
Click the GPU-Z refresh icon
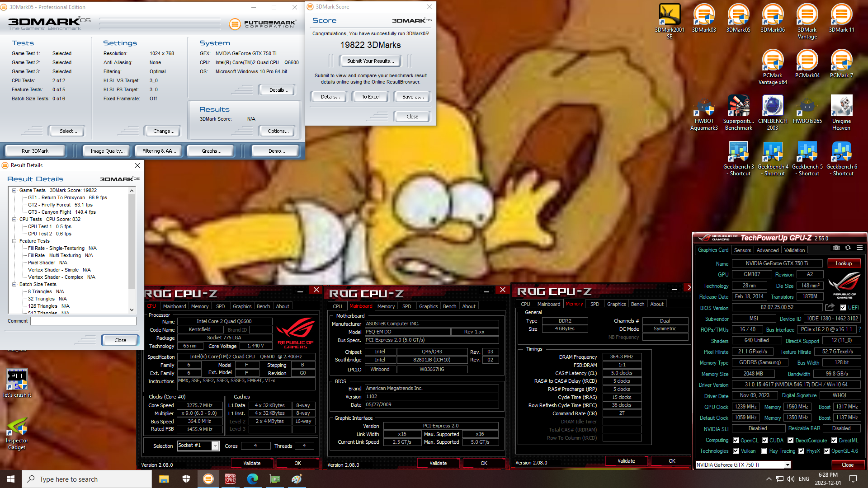(848, 248)
